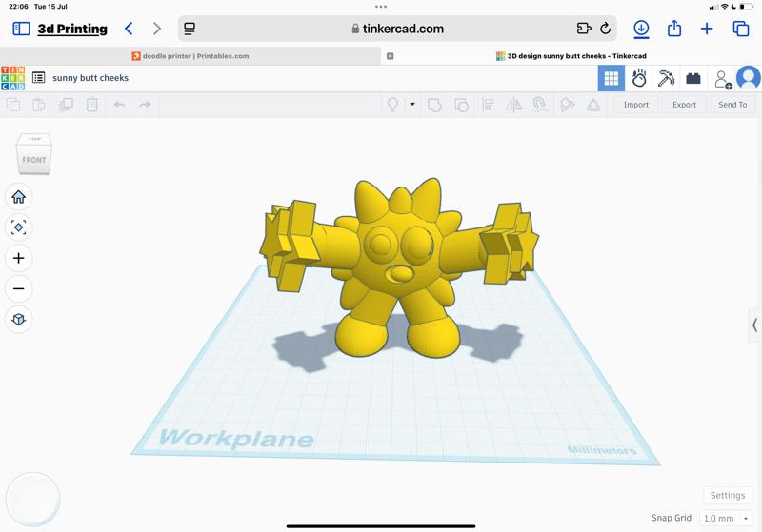Select the Cruise tool
Image resolution: width=762 pixels, height=532 pixels.
point(540,105)
